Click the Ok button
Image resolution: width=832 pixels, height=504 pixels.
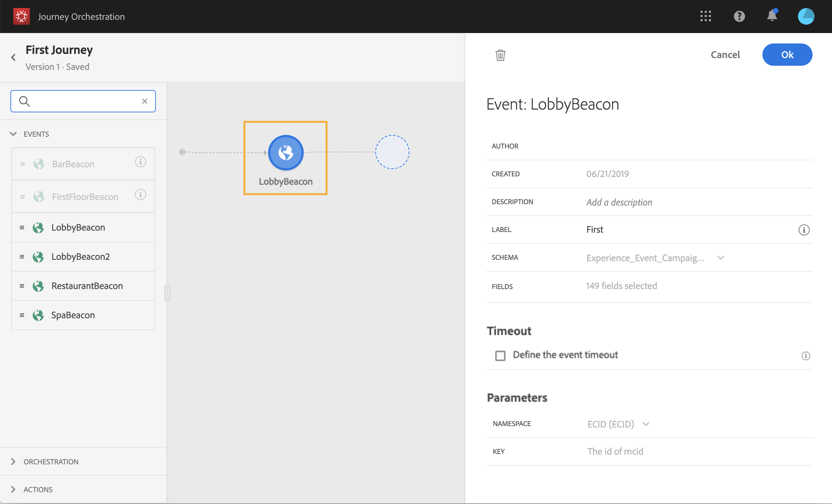787,55
